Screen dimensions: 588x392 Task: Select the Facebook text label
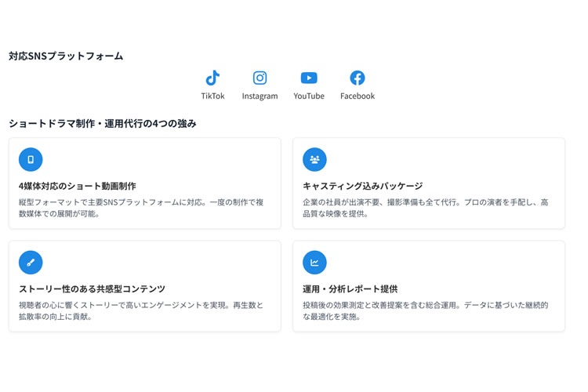357,96
